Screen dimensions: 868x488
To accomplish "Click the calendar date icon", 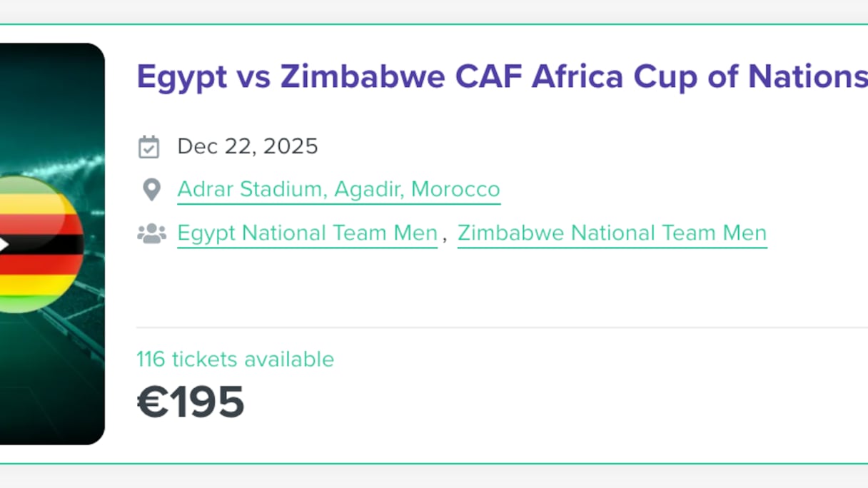I will pos(148,147).
